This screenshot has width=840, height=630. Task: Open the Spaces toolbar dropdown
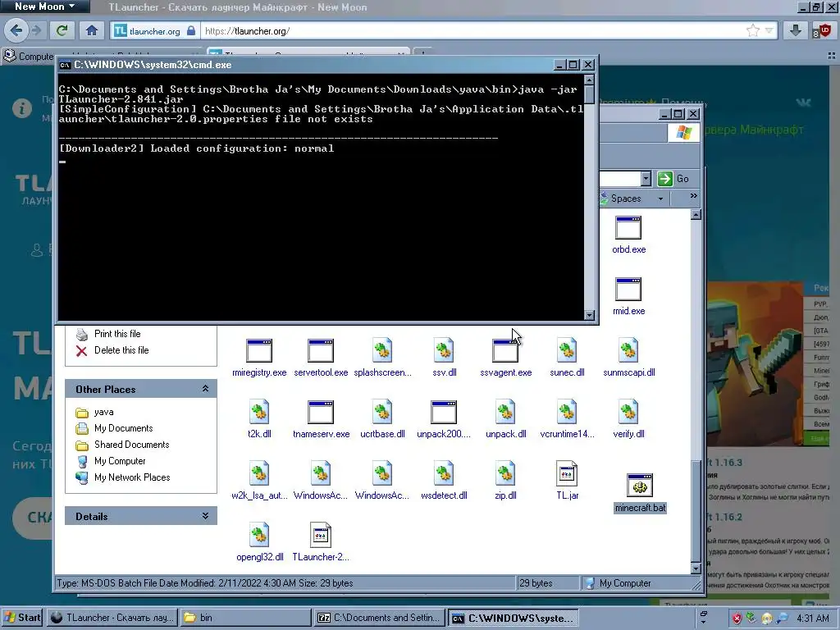(x=660, y=199)
